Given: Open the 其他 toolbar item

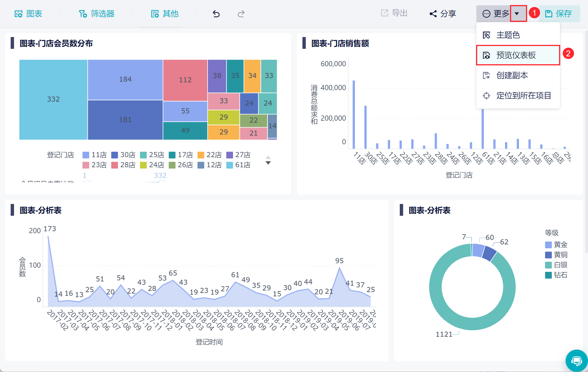Looking at the screenshot, I should 165,13.
